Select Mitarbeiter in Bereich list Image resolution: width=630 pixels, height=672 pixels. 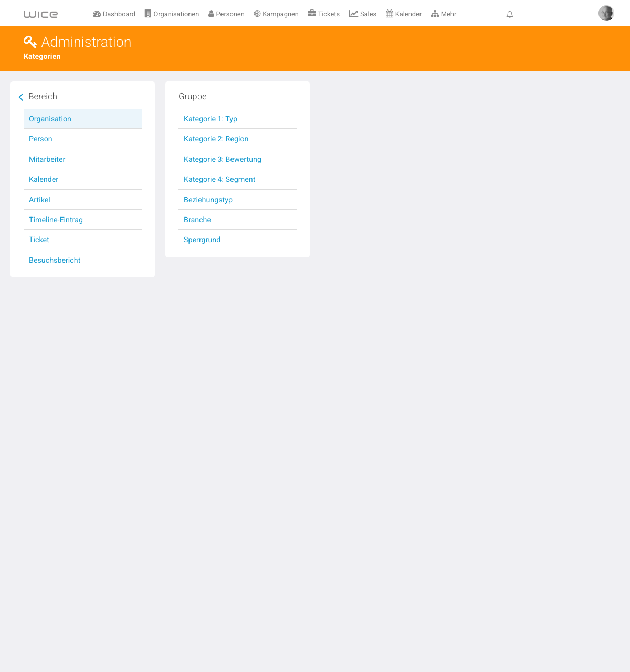click(x=82, y=159)
